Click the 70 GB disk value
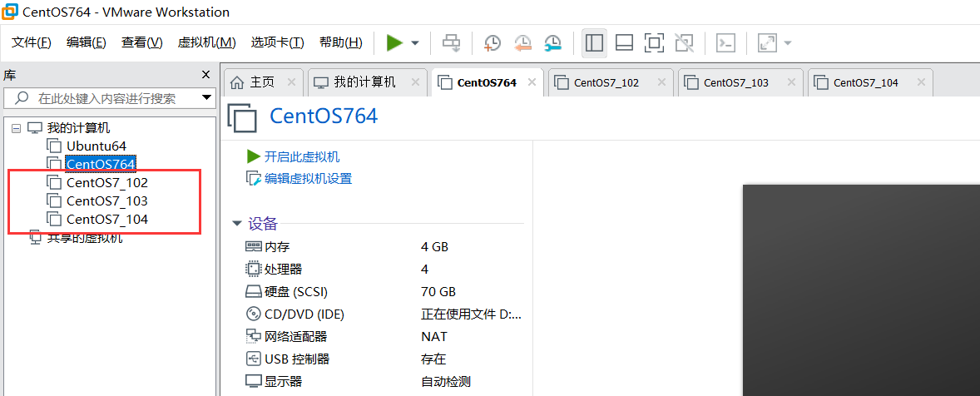 click(438, 292)
